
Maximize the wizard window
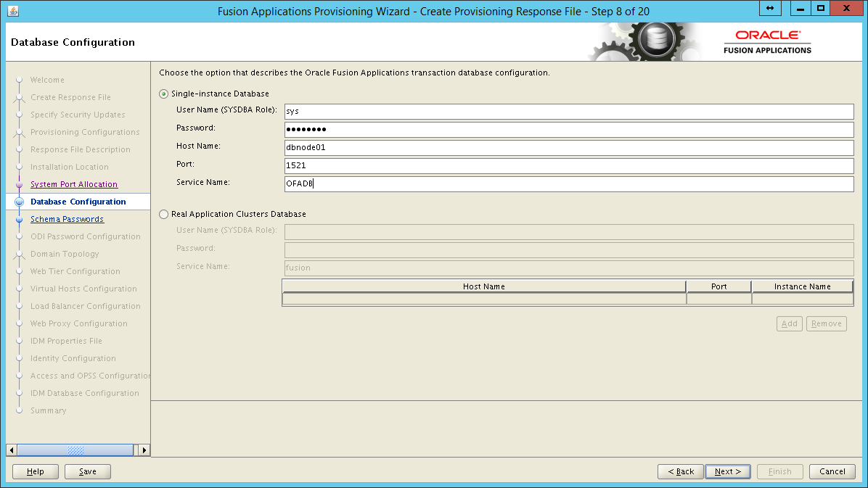click(x=821, y=8)
